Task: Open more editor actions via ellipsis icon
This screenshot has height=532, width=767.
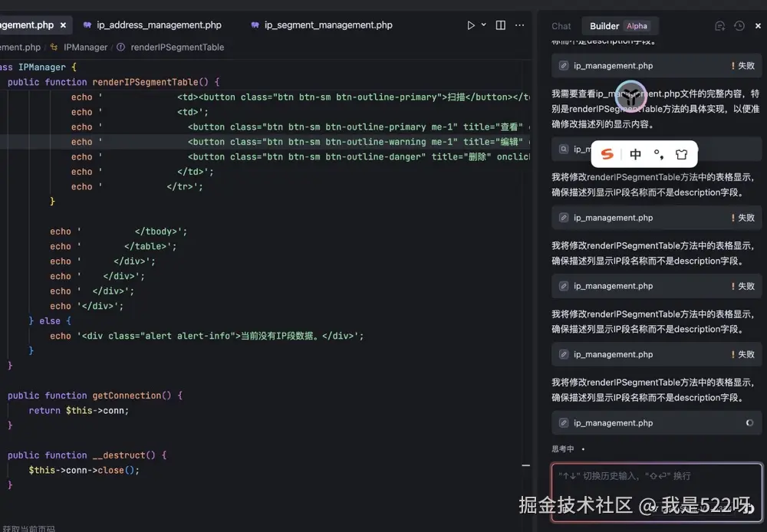Action: [520, 25]
